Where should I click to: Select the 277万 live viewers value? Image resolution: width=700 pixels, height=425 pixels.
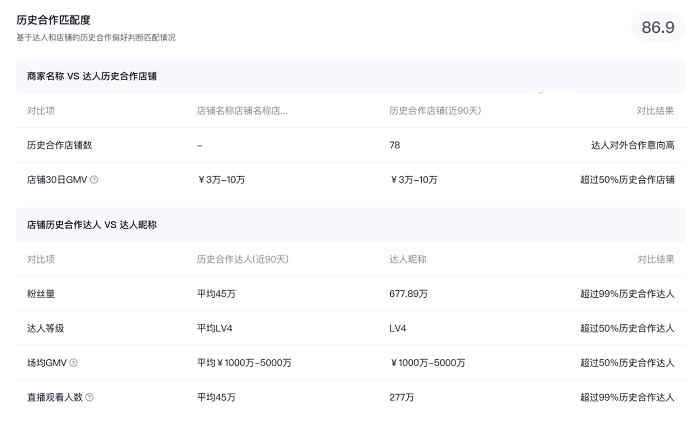402,397
